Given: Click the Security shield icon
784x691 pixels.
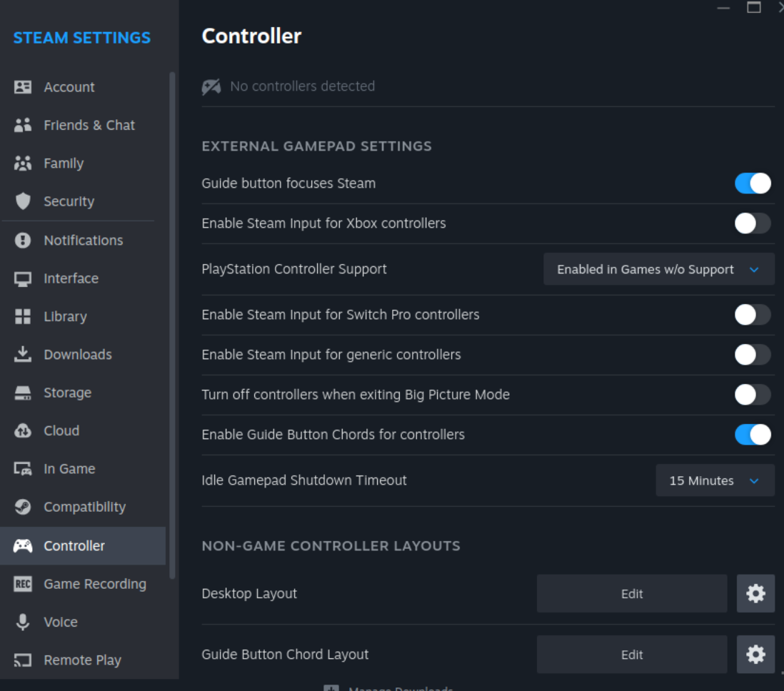Looking at the screenshot, I should click(x=23, y=201).
